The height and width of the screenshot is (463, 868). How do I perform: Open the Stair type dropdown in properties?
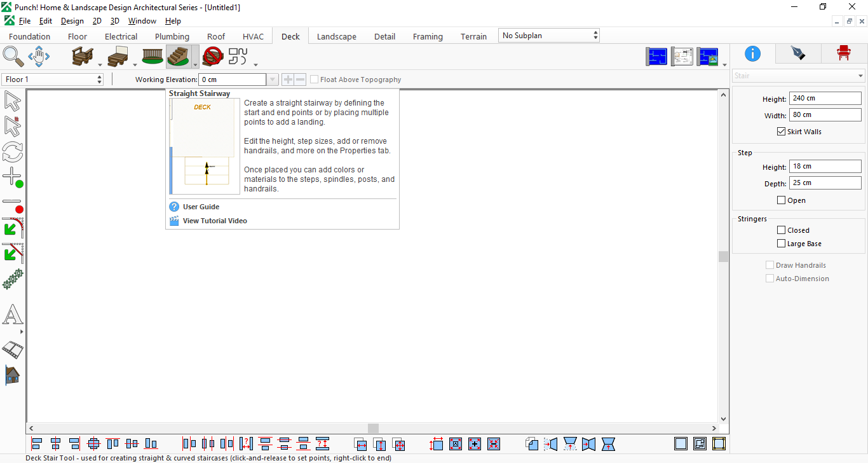click(x=799, y=76)
